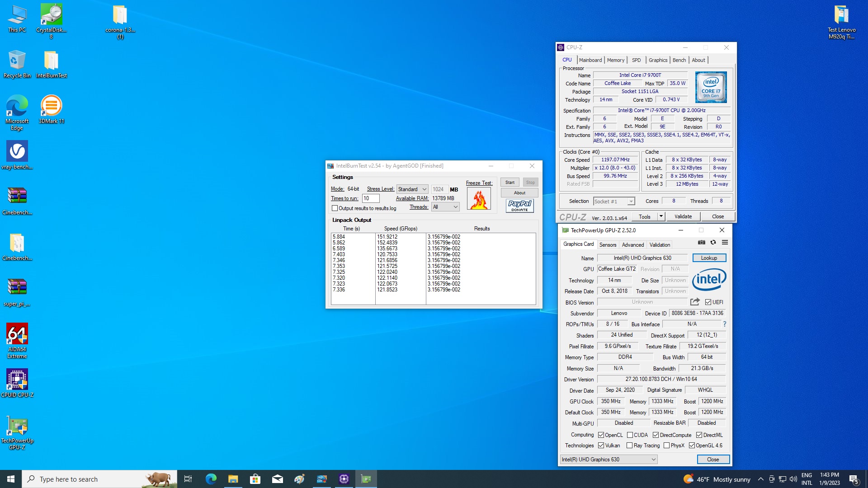Image resolution: width=868 pixels, height=488 pixels.
Task: Open CrystalDiskMark 8 desktop shortcut
Action: 51,21
